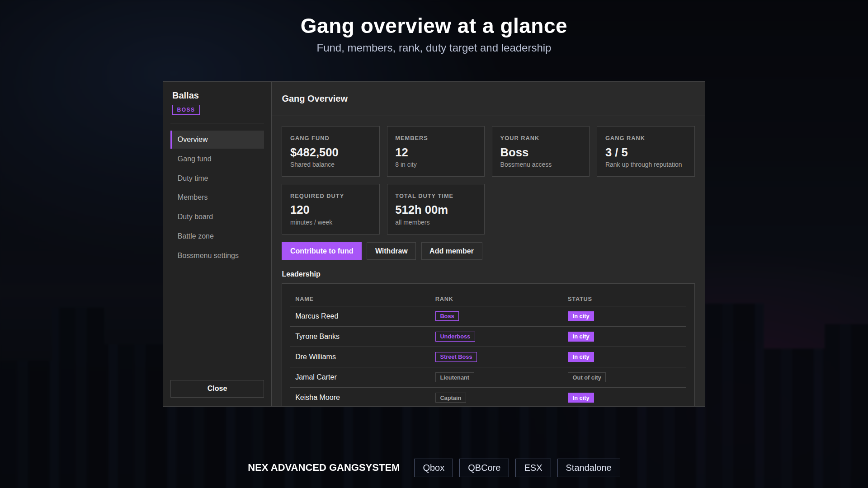Click the minutes / week caption
This screenshot has height=488, width=868.
(x=311, y=223)
